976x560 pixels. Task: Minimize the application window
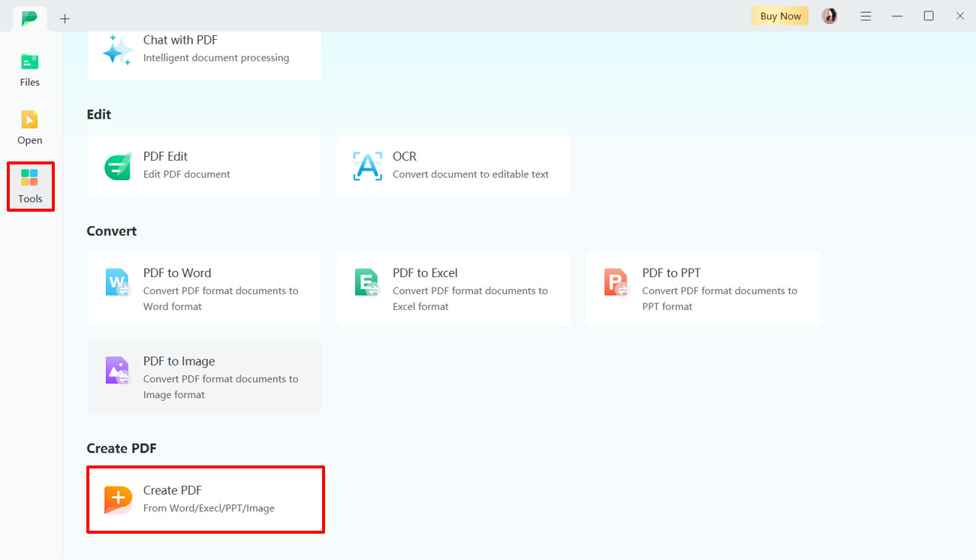897,16
